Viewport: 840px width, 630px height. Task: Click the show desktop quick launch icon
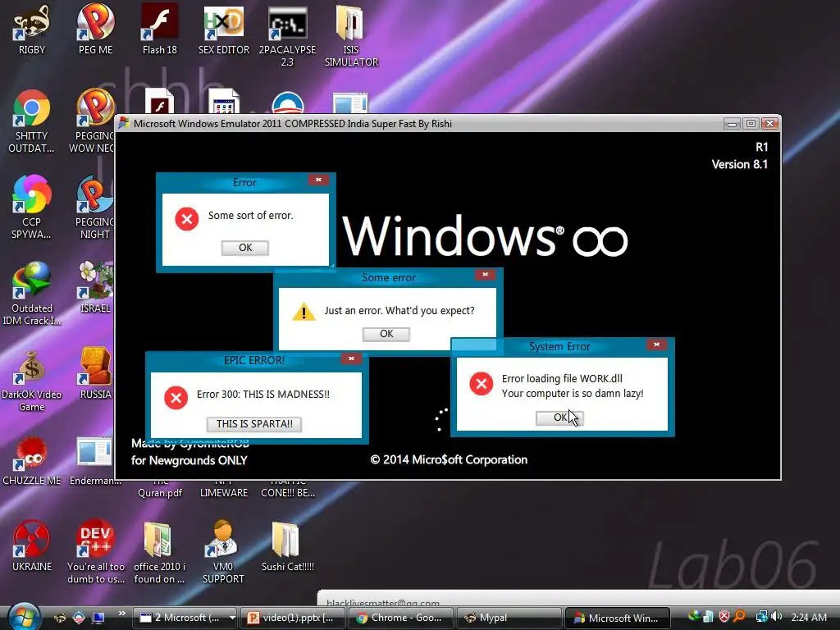(x=98, y=618)
